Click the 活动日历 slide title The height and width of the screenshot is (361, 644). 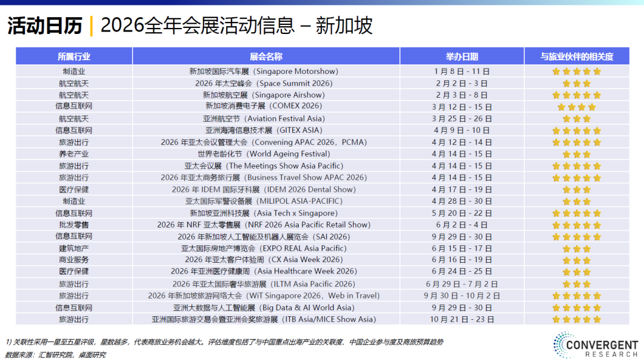pyautogui.click(x=45, y=26)
